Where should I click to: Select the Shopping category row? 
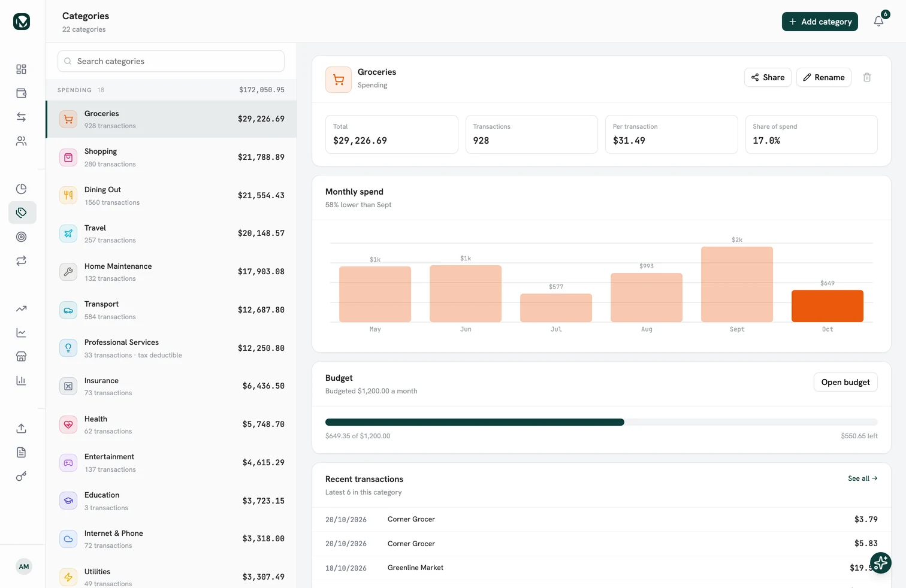(x=171, y=157)
